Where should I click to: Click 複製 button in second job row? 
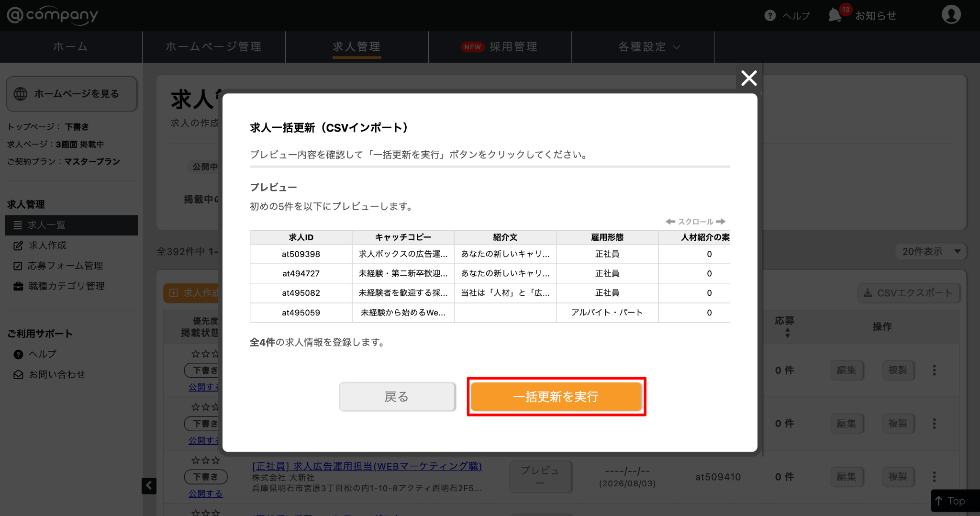pos(898,424)
